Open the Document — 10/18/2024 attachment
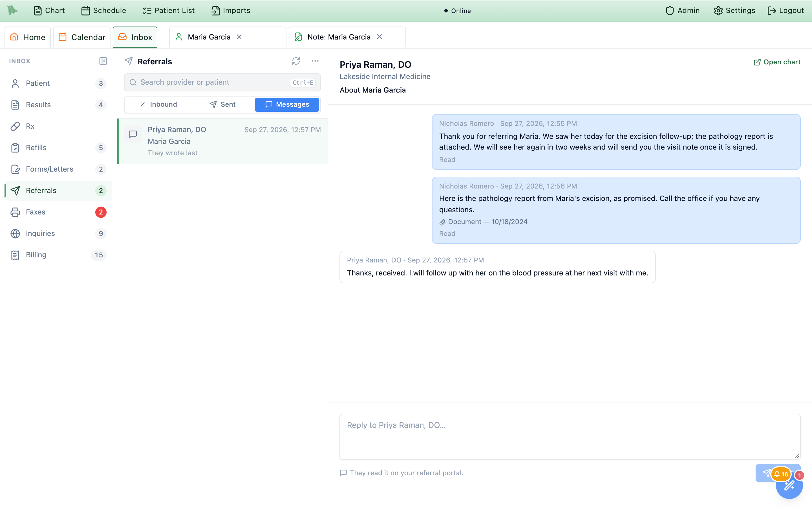812x508 pixels. (x=483, y=222)
